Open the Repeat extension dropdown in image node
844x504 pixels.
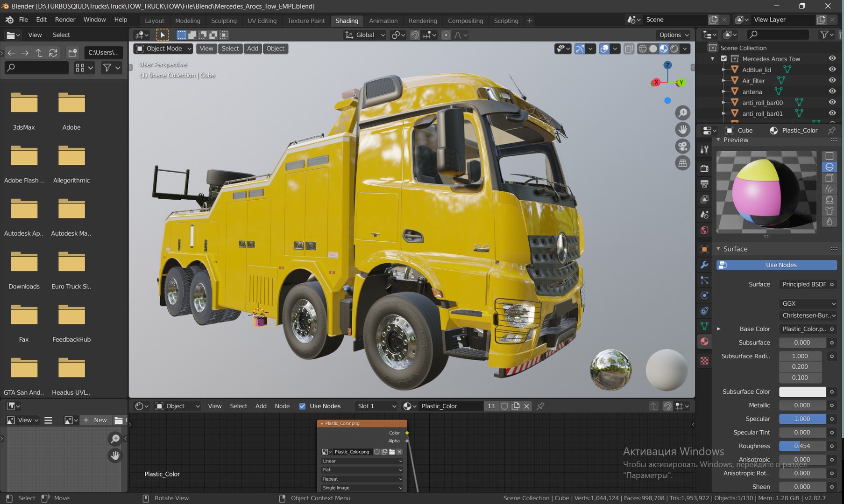pos(362,479)
